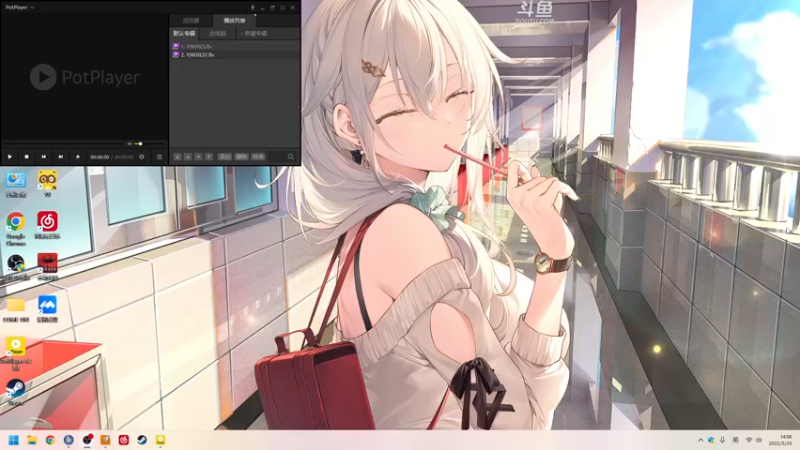Switch the input method 英 indicator
Image resolution: width=800 pixels, height=450 pixels.
[735, 440]
